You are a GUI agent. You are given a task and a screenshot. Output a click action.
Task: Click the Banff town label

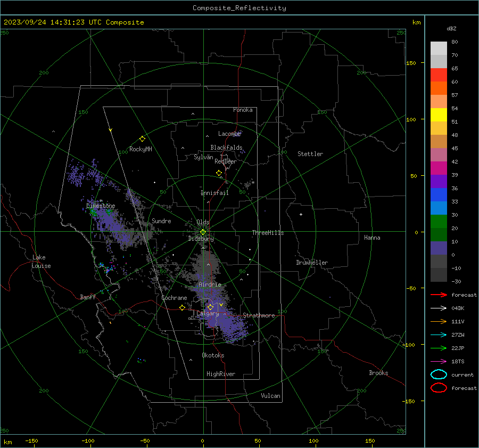pyautogui.click(x=88, y=297)
